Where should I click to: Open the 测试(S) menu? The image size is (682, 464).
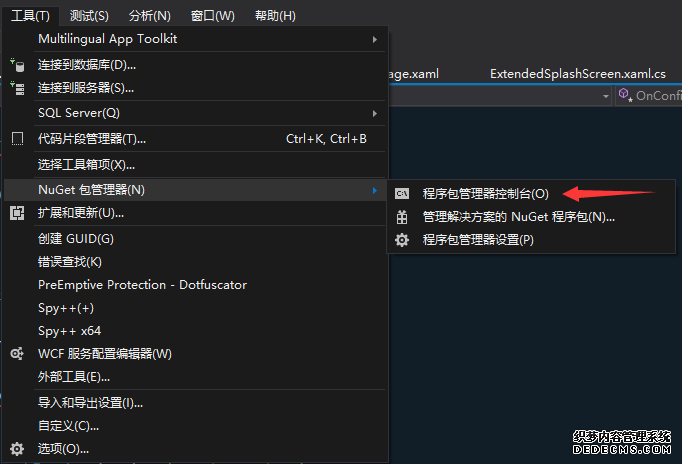pos(88,15)
